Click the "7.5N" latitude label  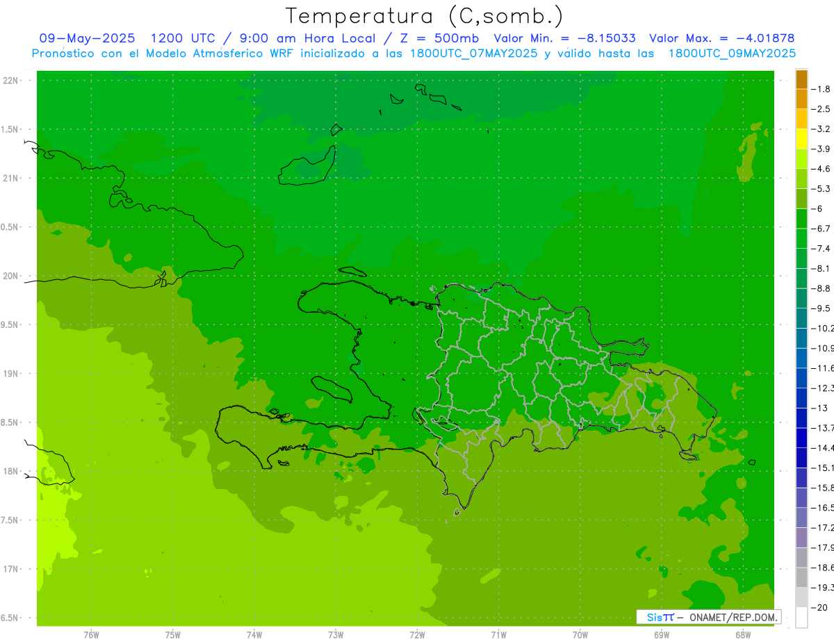click(10, 520)
